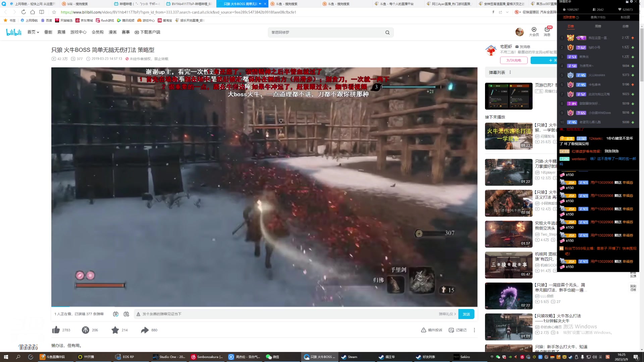Open 漫画 in bilibili nav
Screen dimensions: 644x362
(113, 32)
